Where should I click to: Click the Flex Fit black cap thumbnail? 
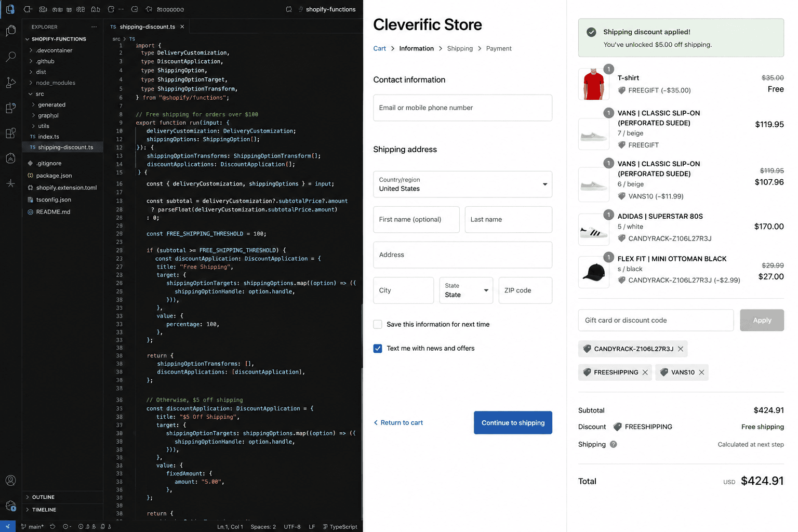(x=594, y=272)
